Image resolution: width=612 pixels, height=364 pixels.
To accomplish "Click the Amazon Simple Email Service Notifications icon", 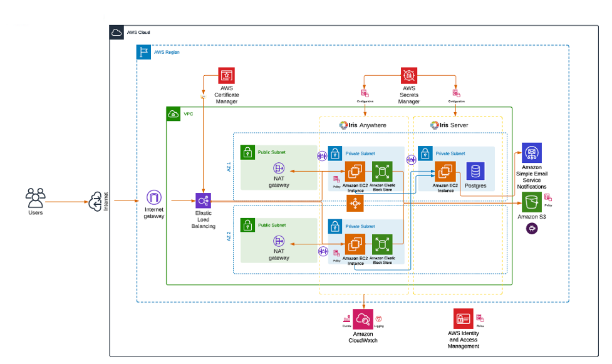I will coord(531,153).
